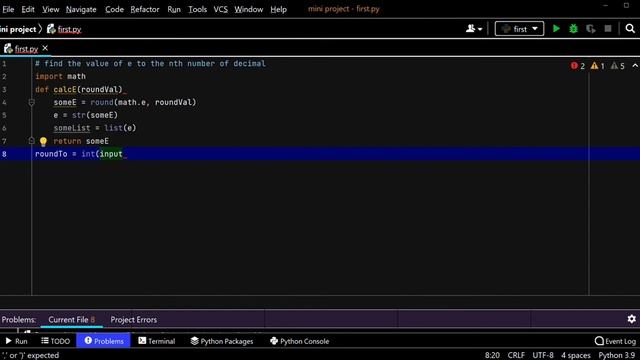Screen dimensions: 640x360
Task: Change the 4 spaces indent setting
Action: [576, 355]
